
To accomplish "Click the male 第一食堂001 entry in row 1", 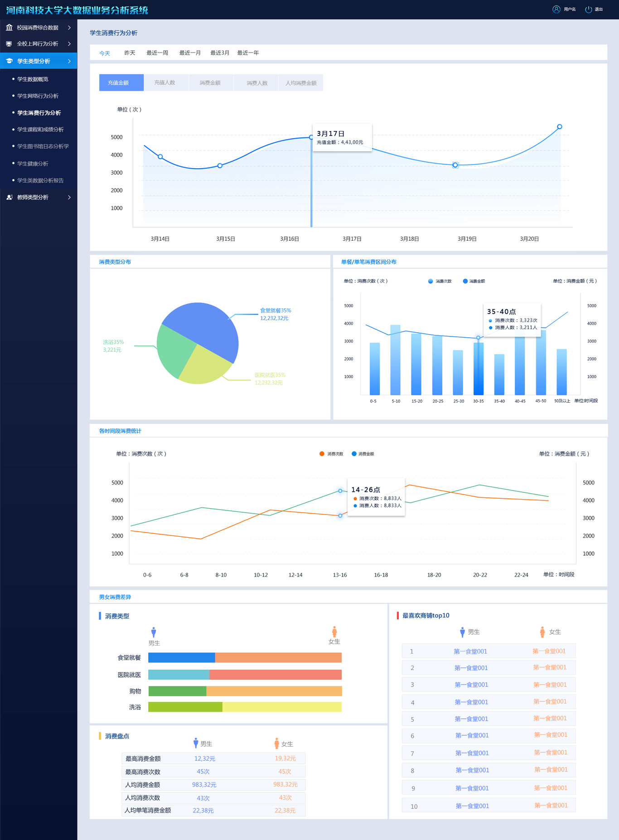I will click(x=470, y=651).
